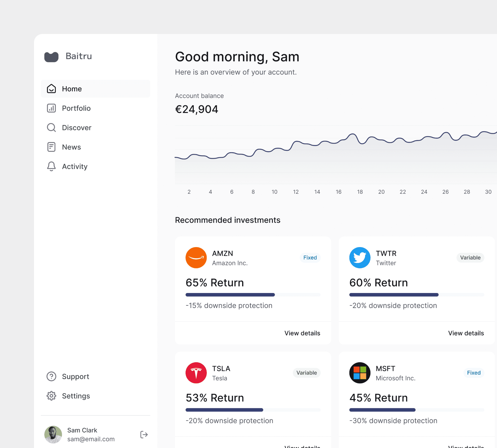The height and width of the screenshot is (448, 497).
Task: Open Settings via the gear icon
Action: (51, 396)
